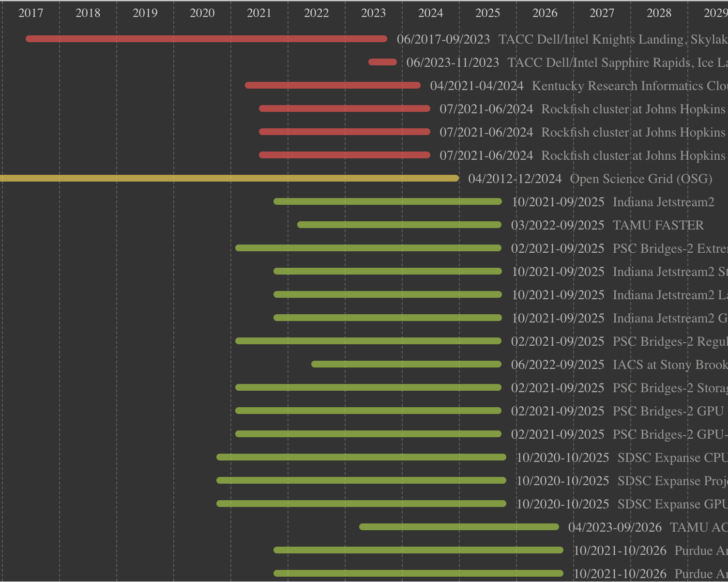Select the 04/2012-12/2024 date range text

click(515, 179)
